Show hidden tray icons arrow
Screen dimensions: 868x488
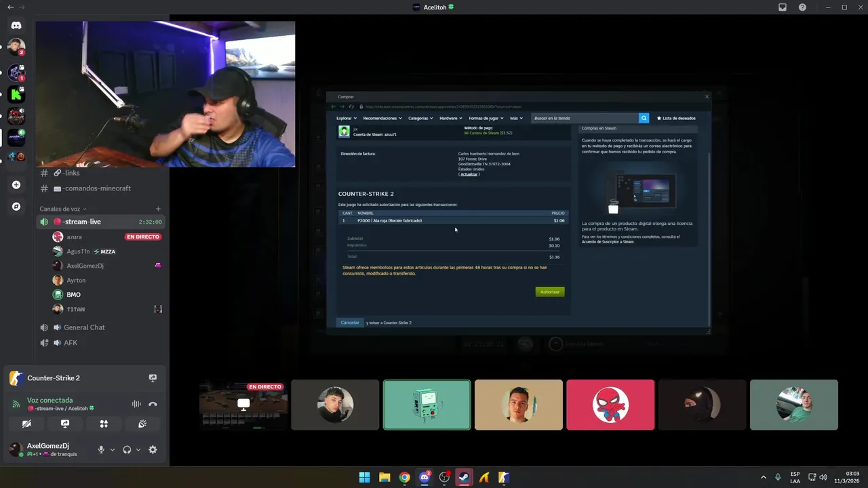click(764, 477)
